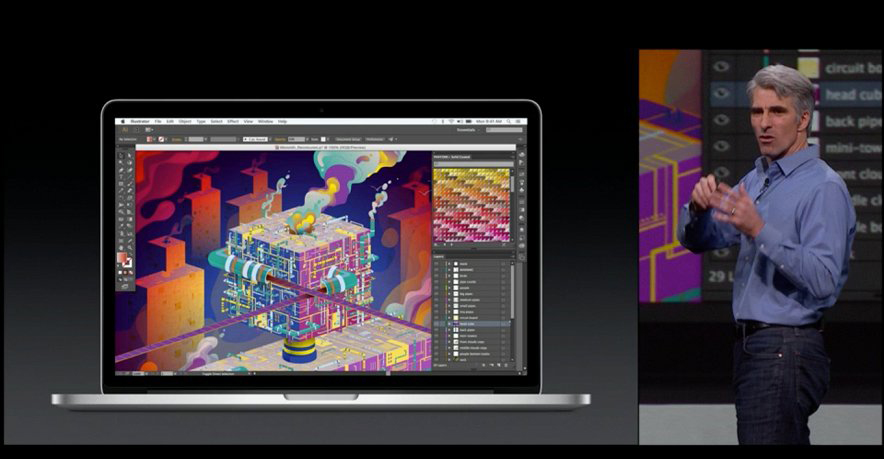Click the swatch panel find field

tap(472, 164)
